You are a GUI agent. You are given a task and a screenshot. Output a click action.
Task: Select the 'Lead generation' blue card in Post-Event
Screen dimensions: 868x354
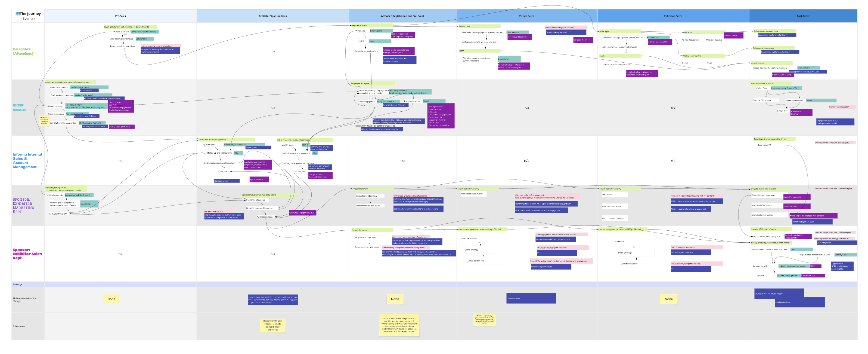click(x=799, y=302)
